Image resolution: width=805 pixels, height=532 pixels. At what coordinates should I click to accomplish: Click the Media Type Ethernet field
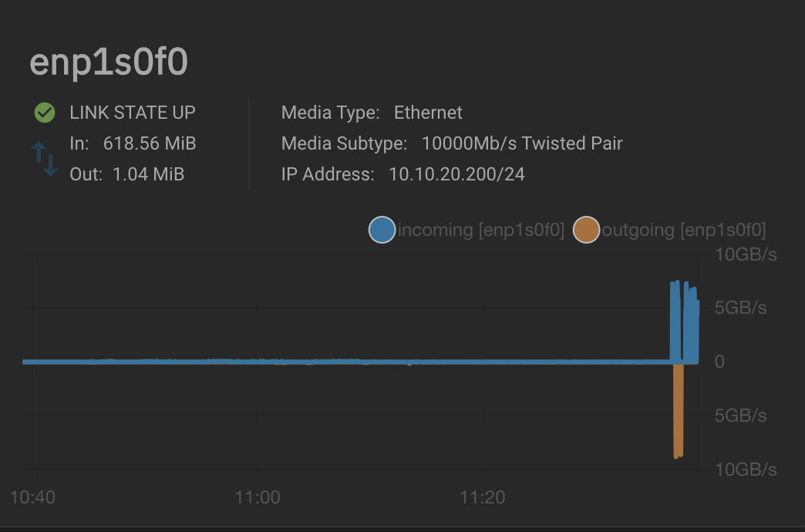[x=372, y=113]
